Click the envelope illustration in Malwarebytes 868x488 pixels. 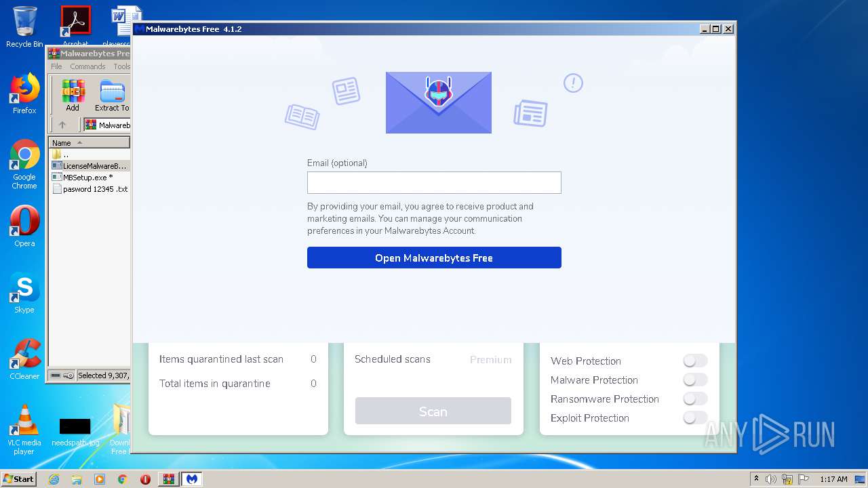[439, 102]
